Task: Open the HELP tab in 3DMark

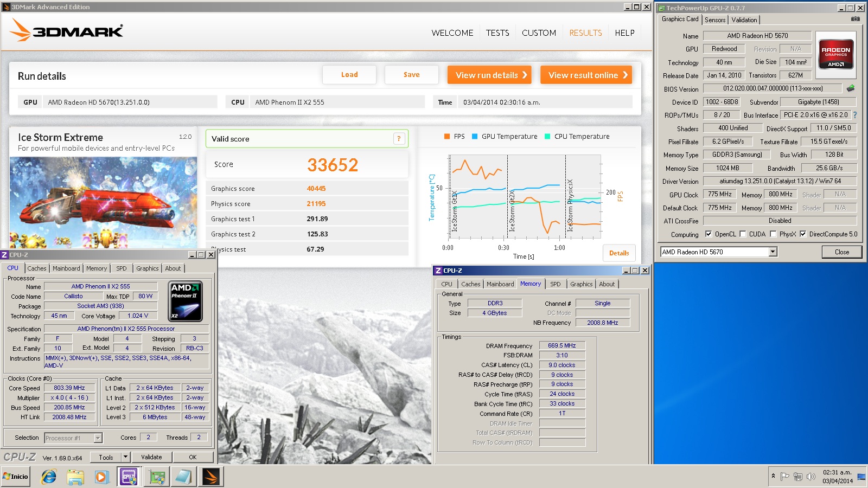Action: [x=624, y=33]
